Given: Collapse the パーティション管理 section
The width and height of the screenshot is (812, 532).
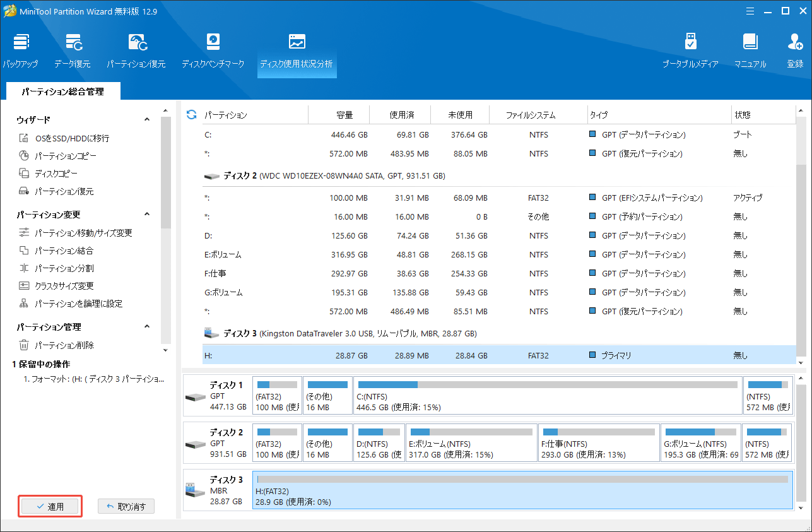Looking at the screenshot, I should [147, 327].
